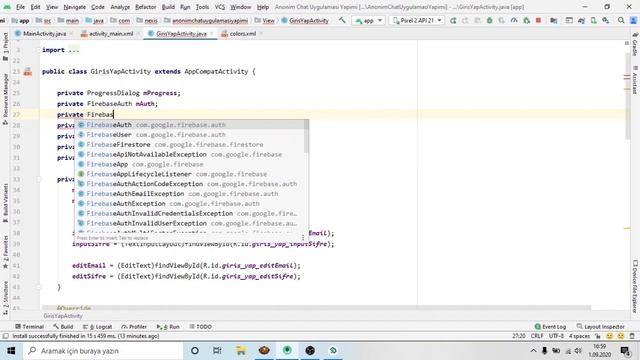The image size is (640, 360).
Task: Open the Project tool window sidebar
Action: tap(5, 47)
